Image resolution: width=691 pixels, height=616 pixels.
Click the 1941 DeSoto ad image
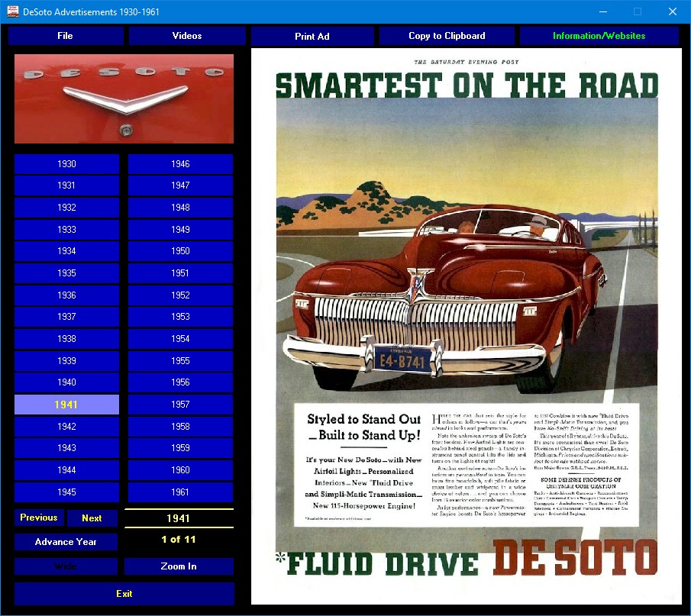point(467,327)
